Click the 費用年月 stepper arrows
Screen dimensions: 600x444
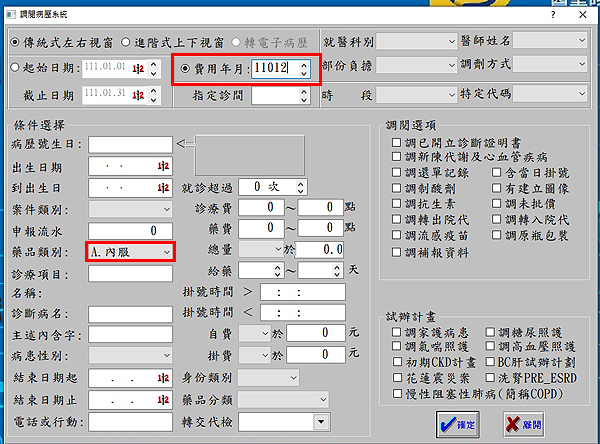[x=305, y=69]
